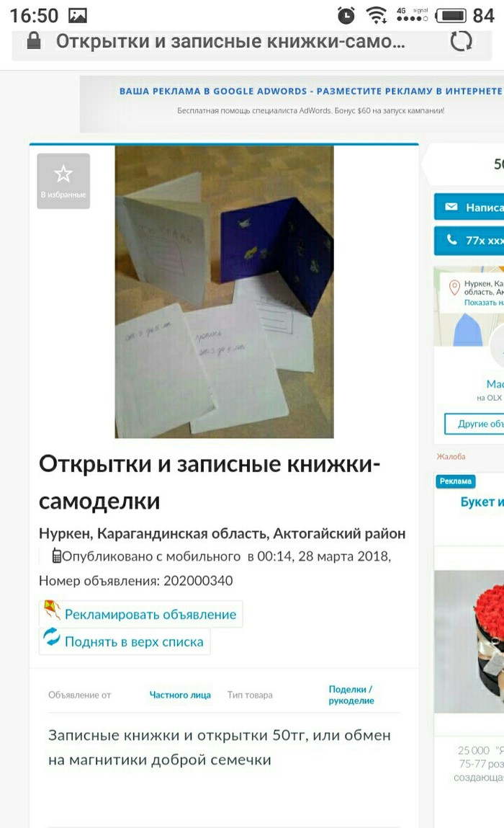Image resolution: width=504 pixels, height=828 pixels.
Task: Click the Поделки / рукоделие category link
Action: [351, 695]
